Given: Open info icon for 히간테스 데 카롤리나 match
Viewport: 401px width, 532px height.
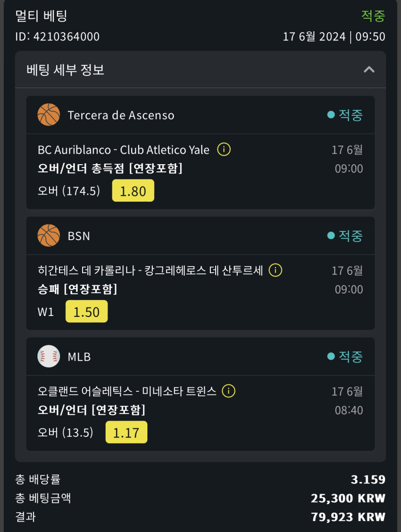Looking at the screenshot, I should click(275, 270).
